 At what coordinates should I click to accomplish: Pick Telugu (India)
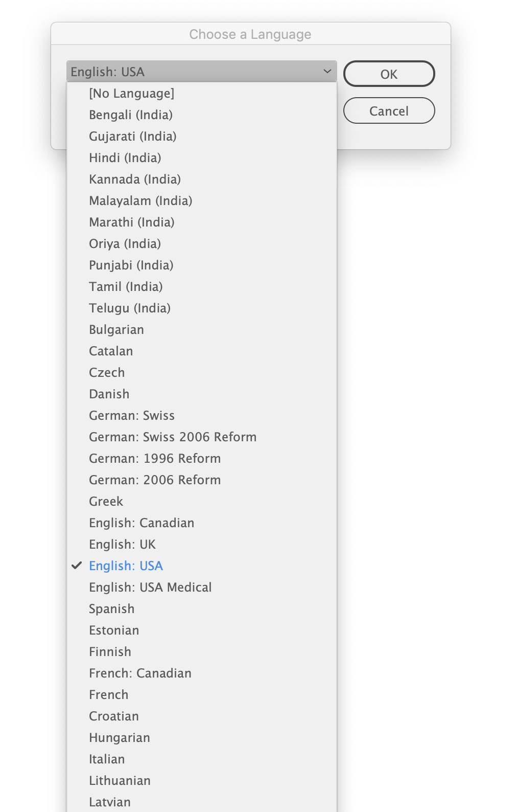tap(129, 308)
